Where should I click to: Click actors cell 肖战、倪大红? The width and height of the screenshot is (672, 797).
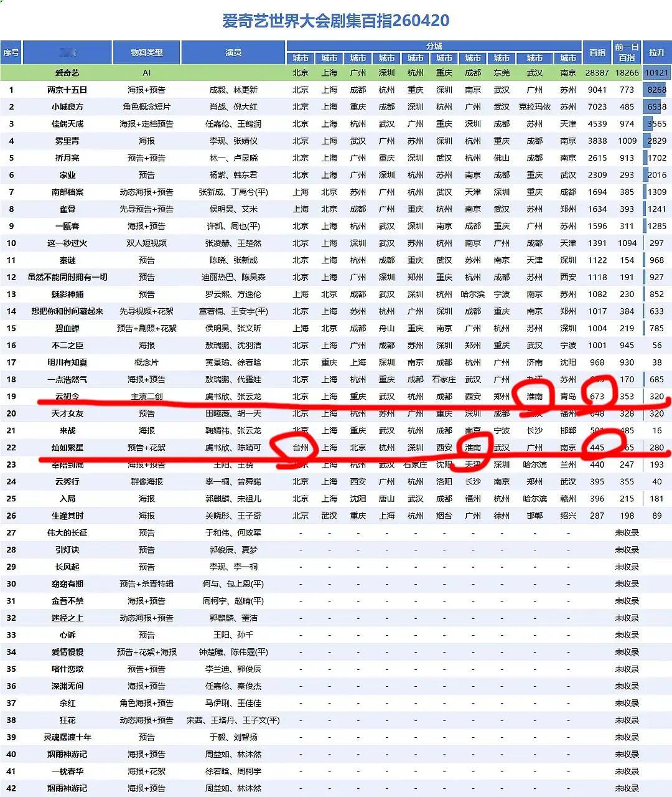(x=233, y=106)
